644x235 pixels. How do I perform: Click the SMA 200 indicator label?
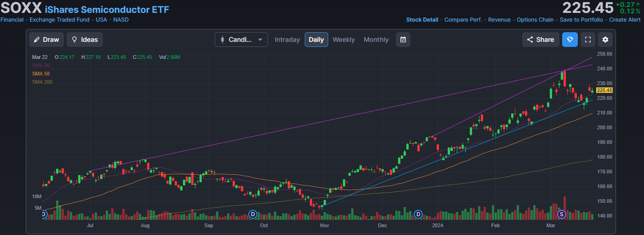click(x=42, y=82)
